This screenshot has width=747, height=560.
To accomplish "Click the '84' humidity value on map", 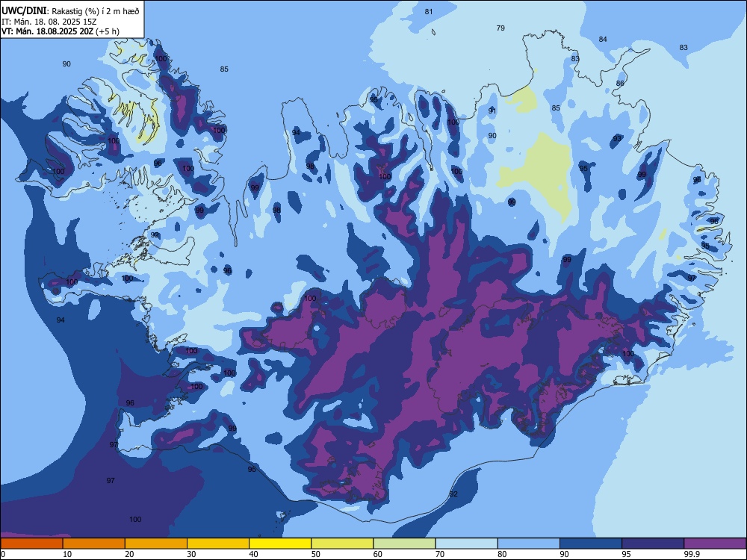I will click(603, 39).
